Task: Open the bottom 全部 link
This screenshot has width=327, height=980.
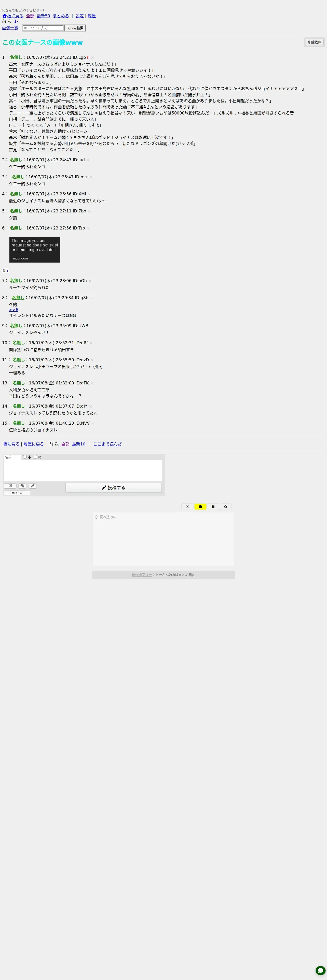Action: [x=65, y=444]
